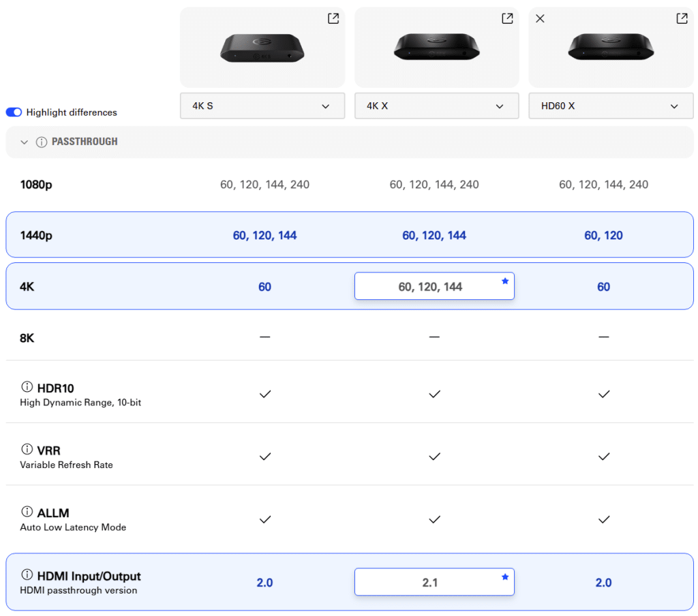698x616 pixels.
Task: Toggle the Highlight differences switch
Action: click(14, 112)
